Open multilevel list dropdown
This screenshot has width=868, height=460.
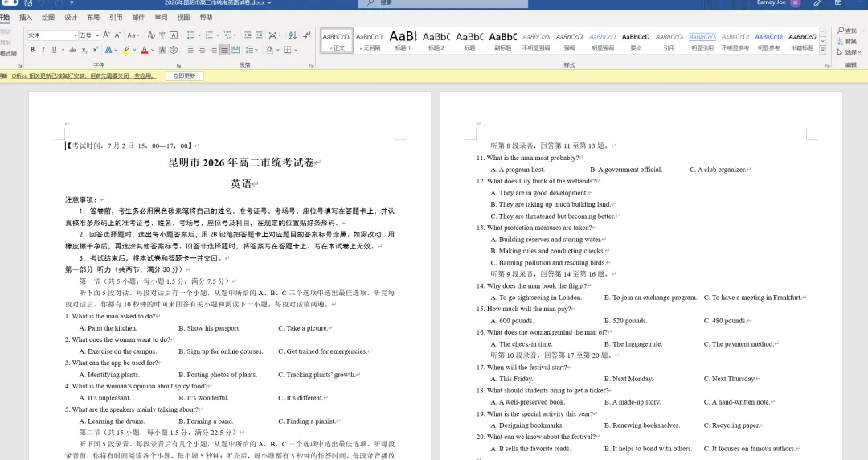235,35
